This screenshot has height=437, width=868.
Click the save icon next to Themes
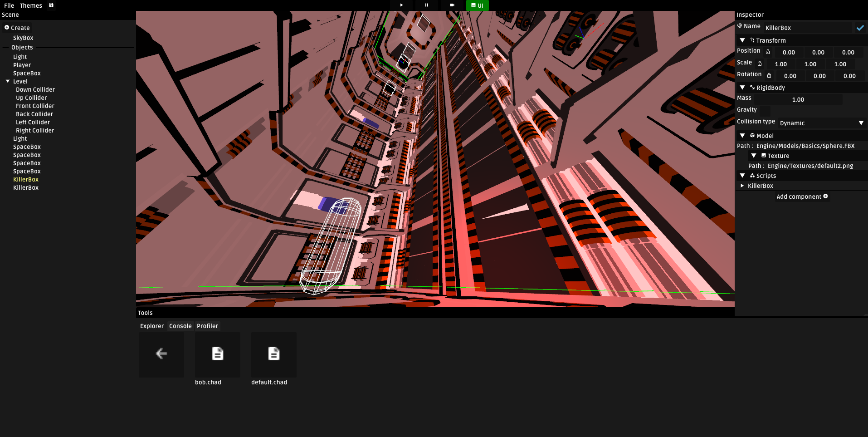tap(51, 5)
